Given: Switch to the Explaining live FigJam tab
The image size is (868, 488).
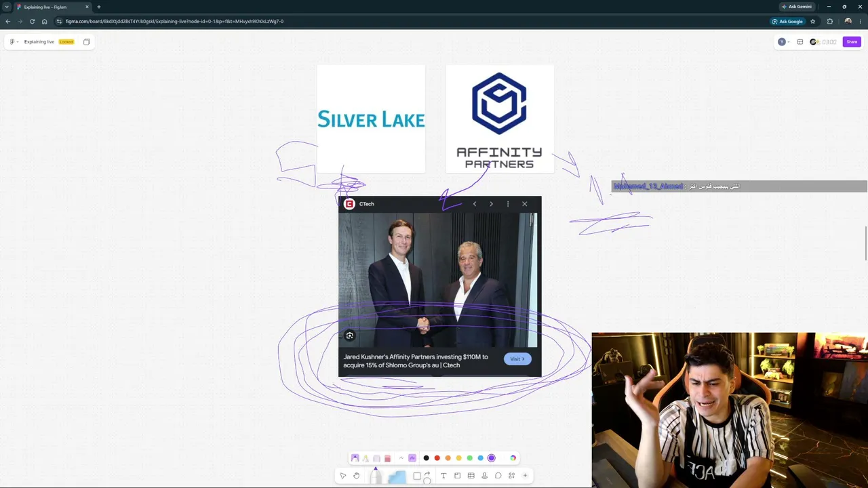Looking at the screenshot, I should [53, 7].
